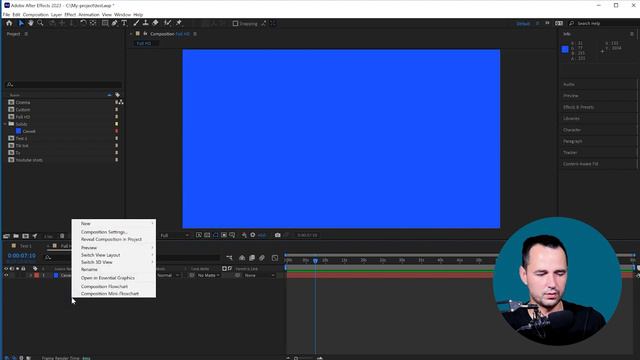
Task: Switch to the Test 1 timeline tab
Action: (x=25, y=246)
